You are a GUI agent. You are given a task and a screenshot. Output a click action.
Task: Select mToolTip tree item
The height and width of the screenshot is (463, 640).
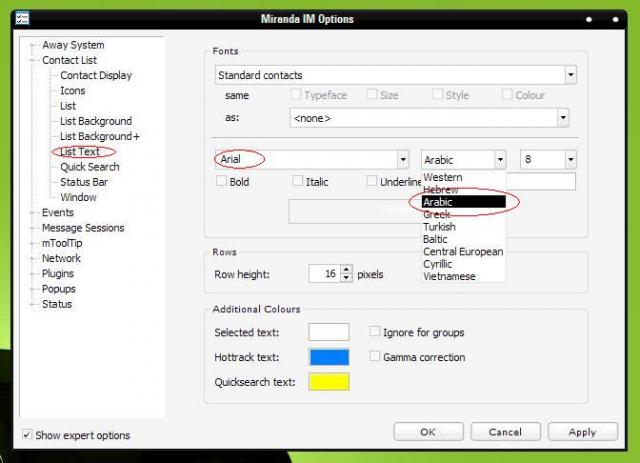(62, 243)
